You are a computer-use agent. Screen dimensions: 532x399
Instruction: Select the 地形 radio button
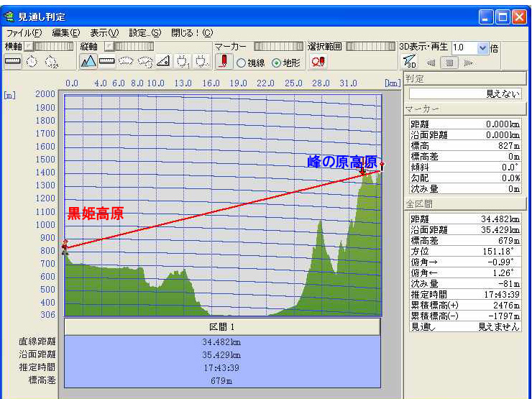pos(277,63)
